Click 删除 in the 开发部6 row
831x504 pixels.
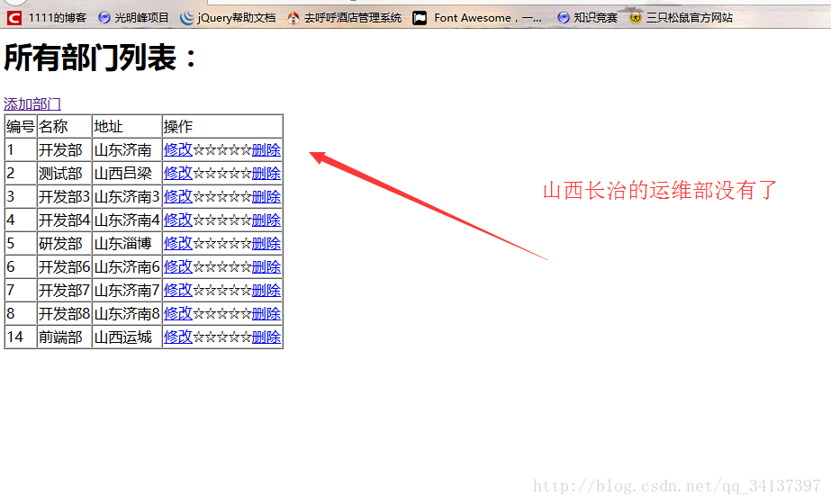266,266
